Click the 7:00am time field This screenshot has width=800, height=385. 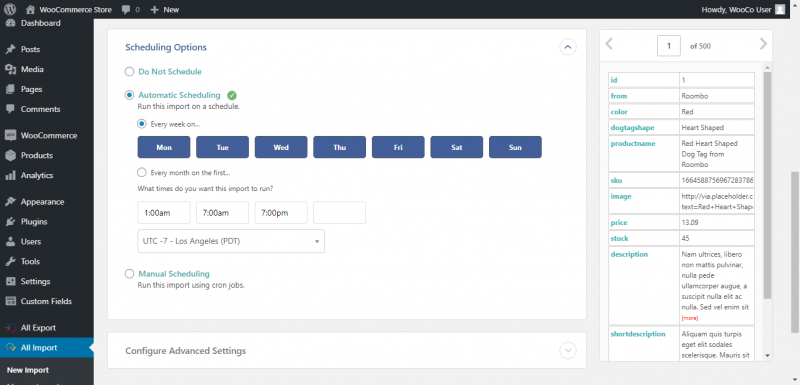pos(222,213)
